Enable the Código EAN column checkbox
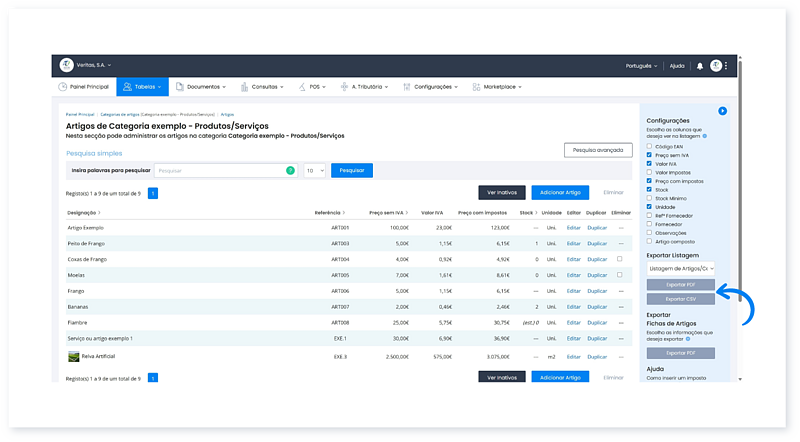This screenshot has height=442, width=800. coord(649,147)
